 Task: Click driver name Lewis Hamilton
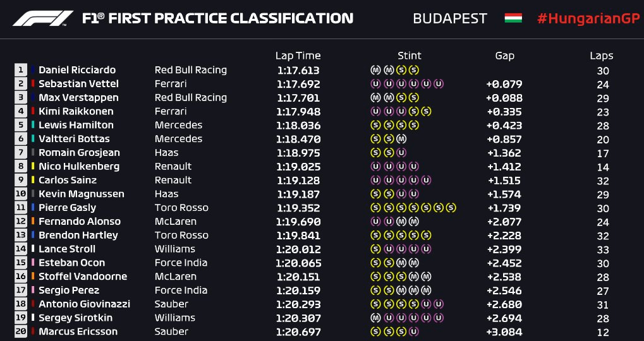76,125
